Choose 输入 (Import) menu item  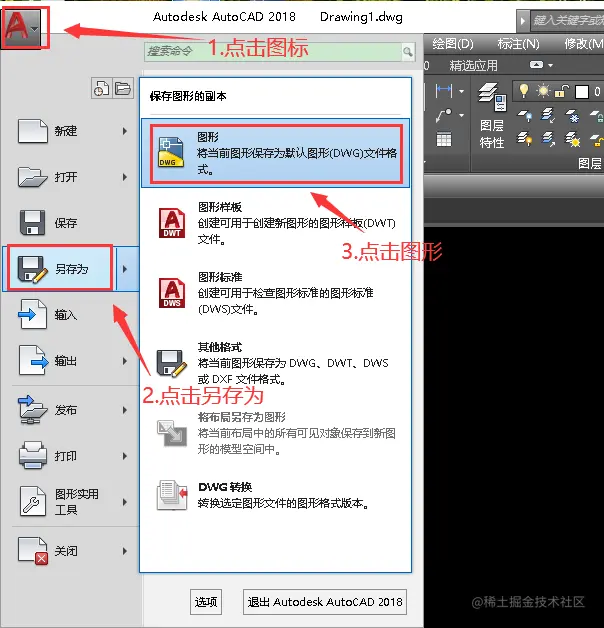click(70, 315)
